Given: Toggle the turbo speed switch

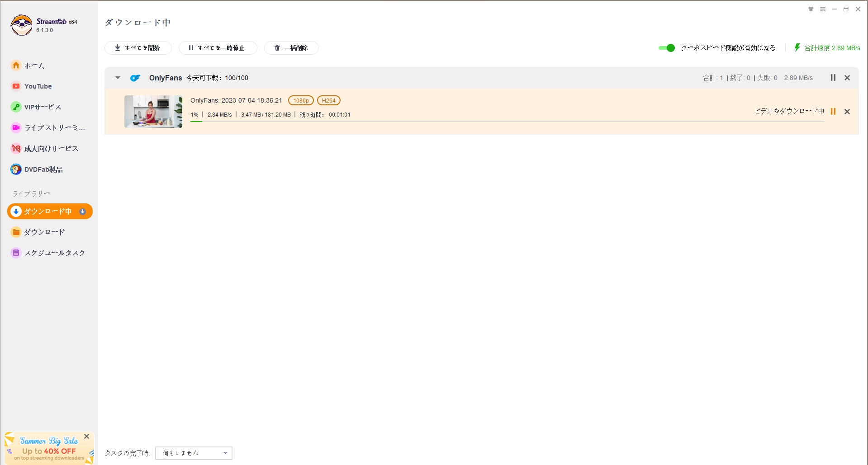Looking at the screenshot, I should (x=667, y=48).
